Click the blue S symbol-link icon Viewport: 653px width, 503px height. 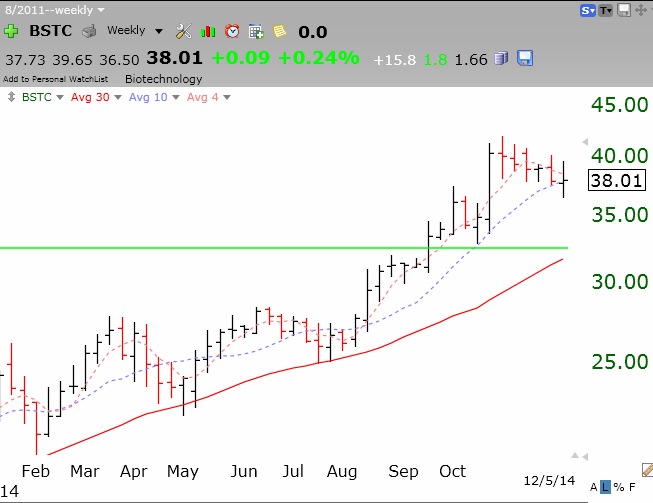point(587,10)
